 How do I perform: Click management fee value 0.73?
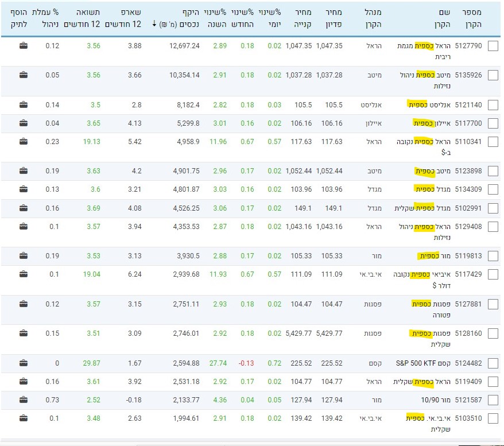[x=52, y=400]
